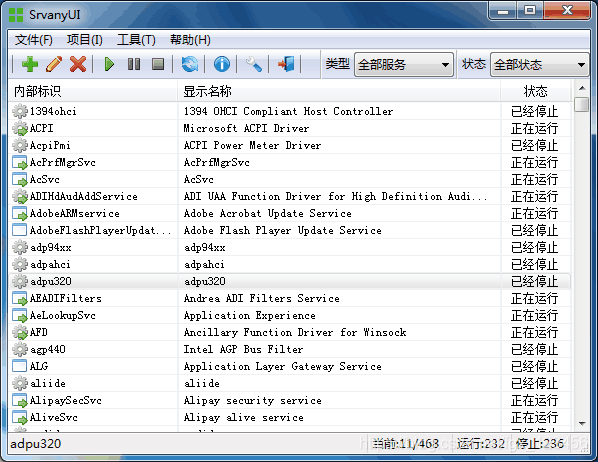Screen dimensions: 598x462
Task: Sort by 显示名称 column header
Action: pyautogui.click(x=339, y=91)
